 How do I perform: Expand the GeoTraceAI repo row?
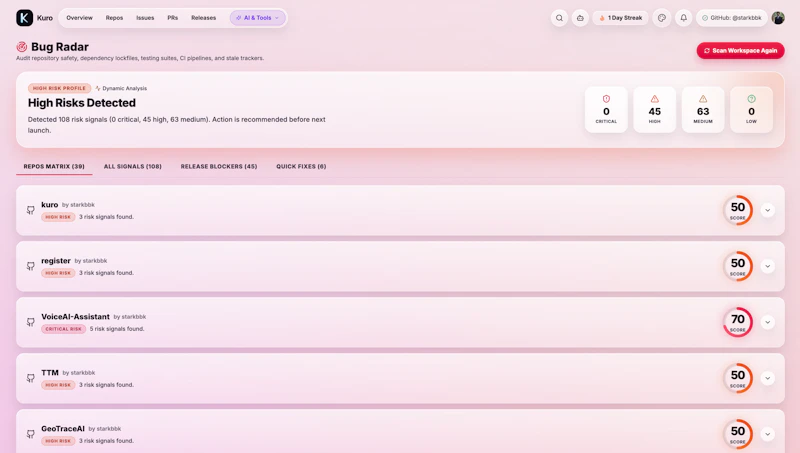pos(767,434)
